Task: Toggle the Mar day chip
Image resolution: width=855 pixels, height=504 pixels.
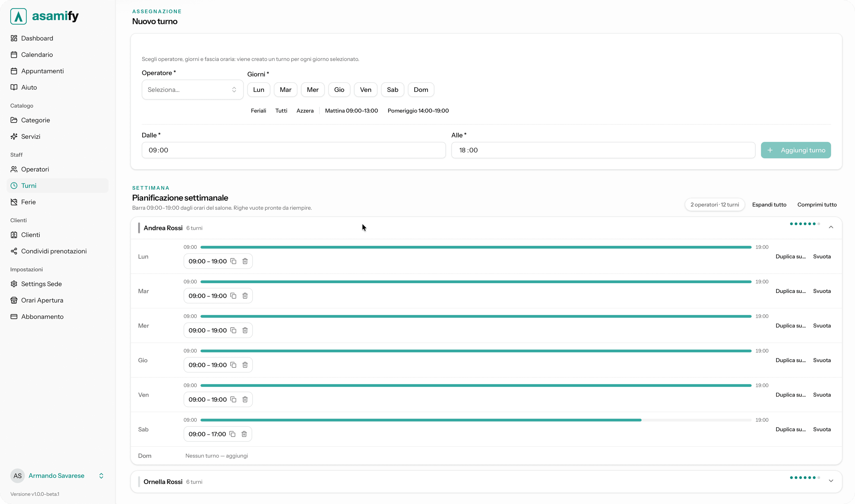Action: (286, 90)
